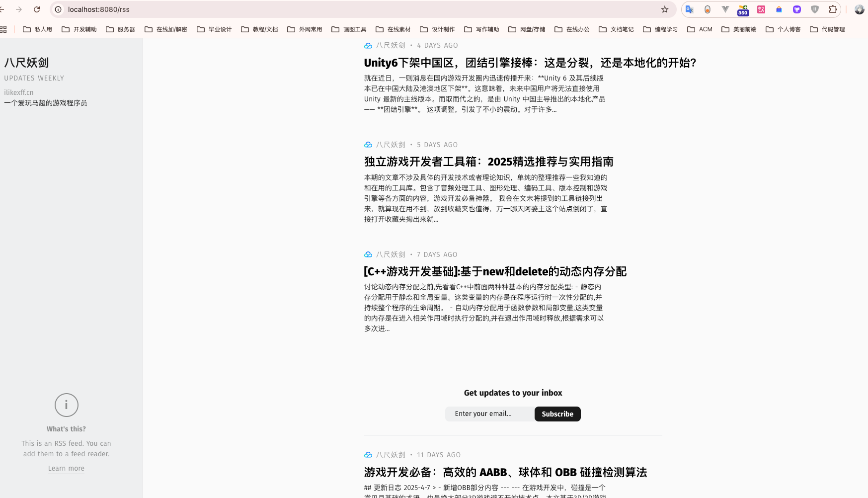Open the Unity6下架中国区 article title
868x498 pixels.
tap(530, 63)
